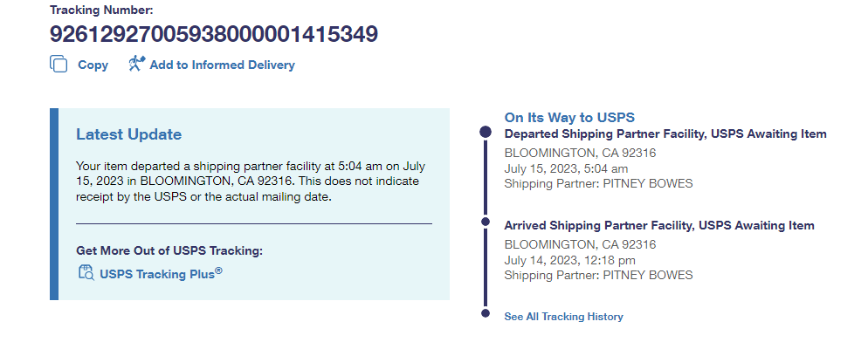Select the Arrived Shipping Partner Facility event title
This screenshot has width=868, height=349.
point(659,225)
